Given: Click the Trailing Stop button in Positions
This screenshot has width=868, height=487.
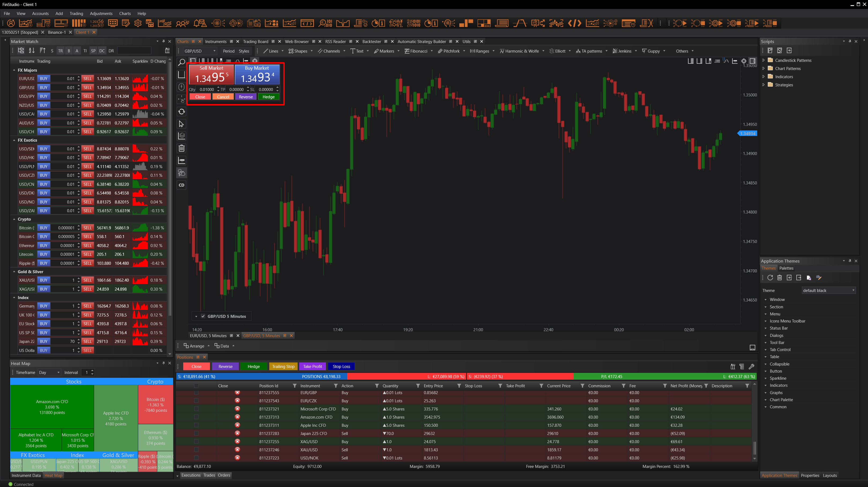Looking at the screenshot, I should coord(283,366).
